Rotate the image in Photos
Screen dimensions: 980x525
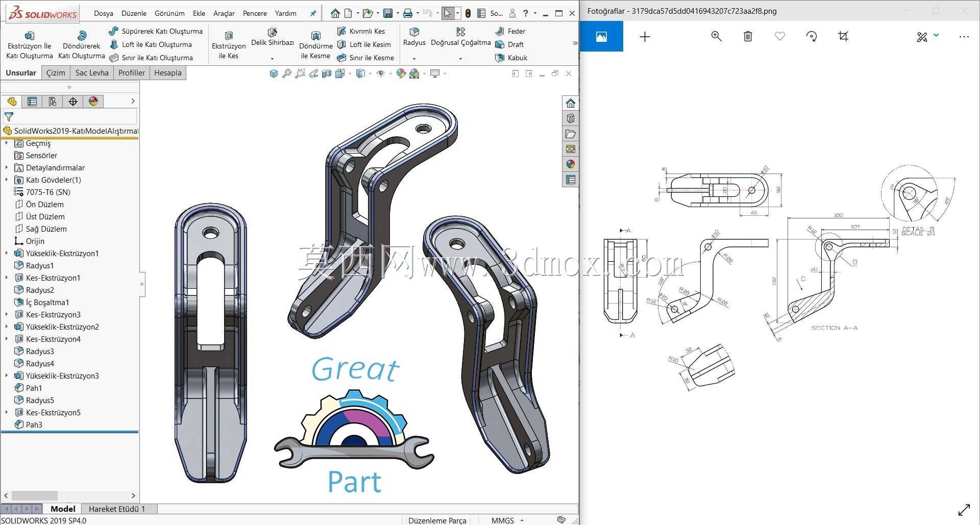pos(812,36)
